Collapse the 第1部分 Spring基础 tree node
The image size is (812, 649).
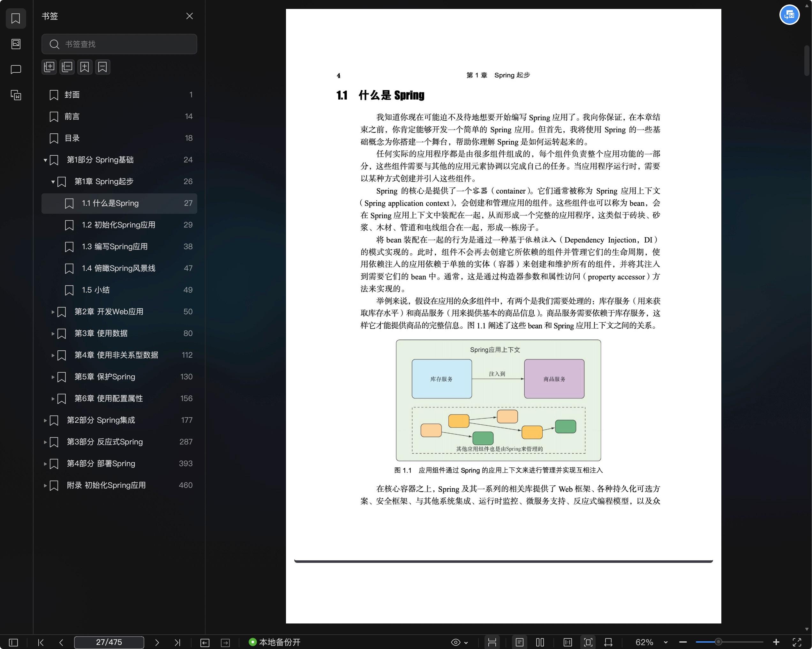(45, 160)
